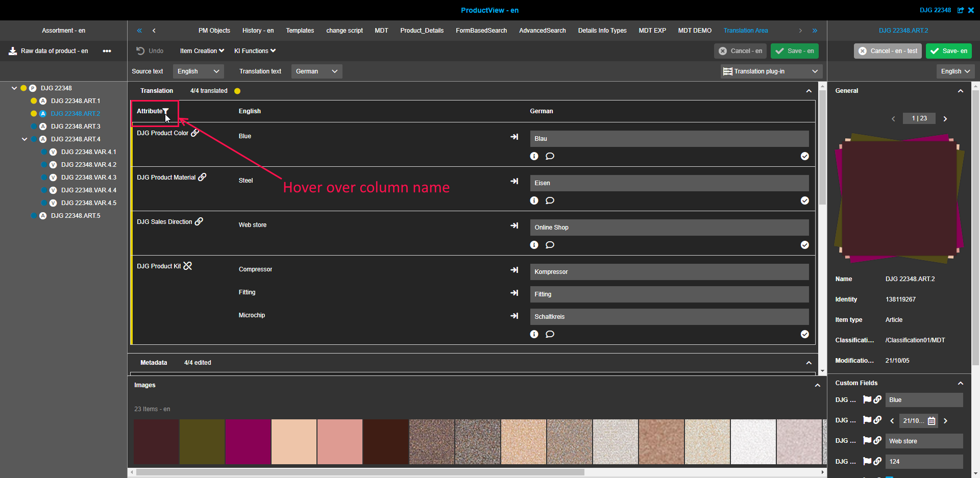Open the Translation plug-in dropdown
Viewport: 980px width, 478px height.
point(771,71)
